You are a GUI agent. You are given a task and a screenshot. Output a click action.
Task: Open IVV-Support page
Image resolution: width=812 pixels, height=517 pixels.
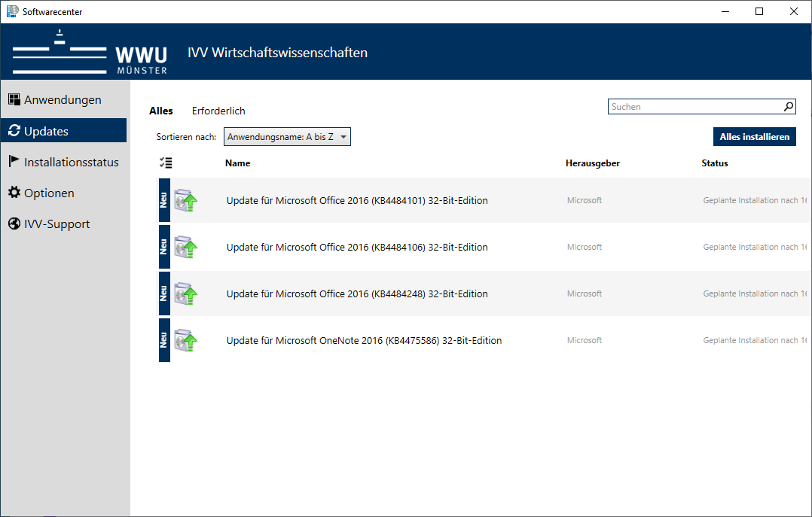click(64, 224)
